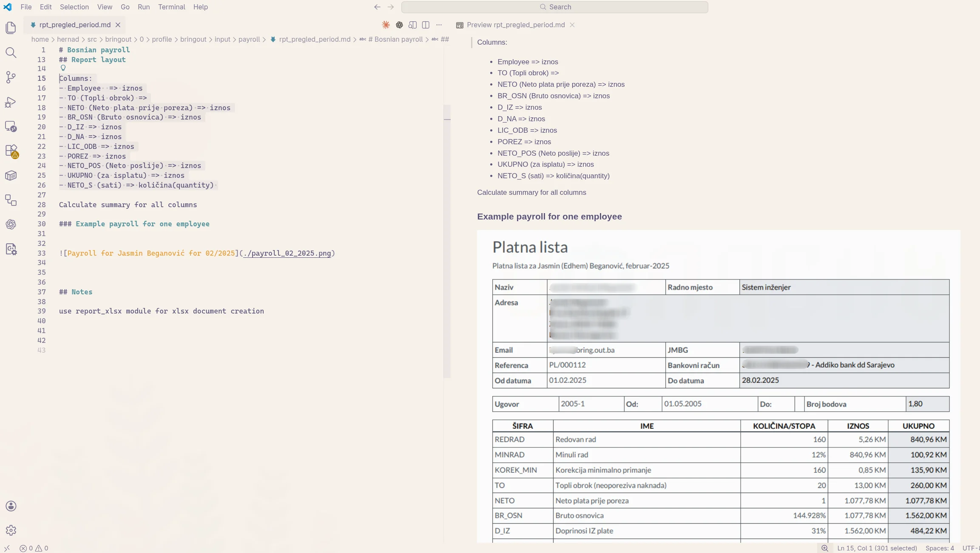This screenshot has height=553, width=980.
Task: Open the Manage gear icon
Action: click(11, 530)
